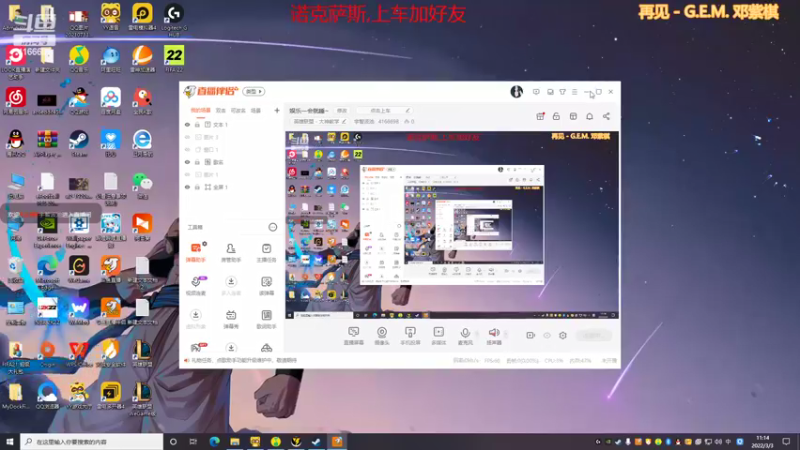This screenshot has width=800, height=450.
Task: Click the share icon above preview
Action: point(606,116)
